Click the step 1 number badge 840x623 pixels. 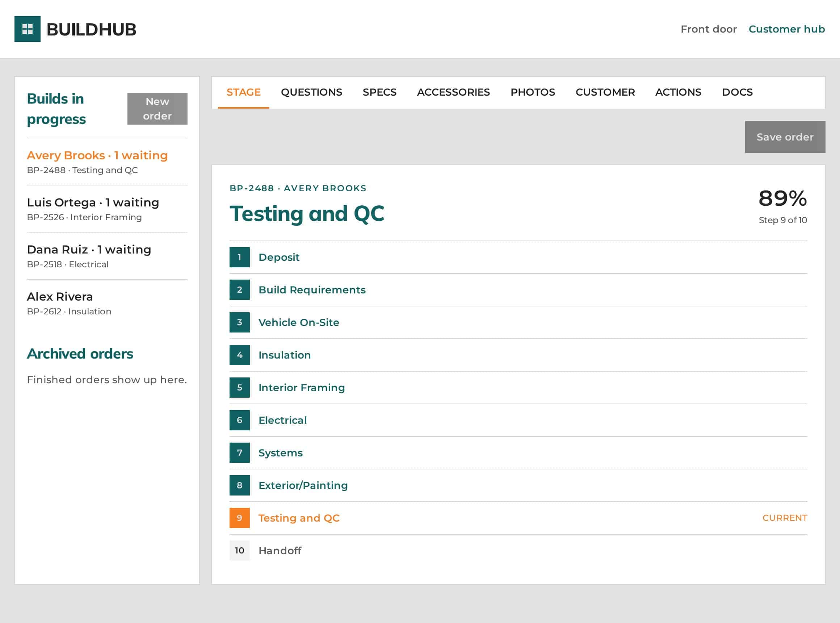pyautogui.click(x=239, y=257)
